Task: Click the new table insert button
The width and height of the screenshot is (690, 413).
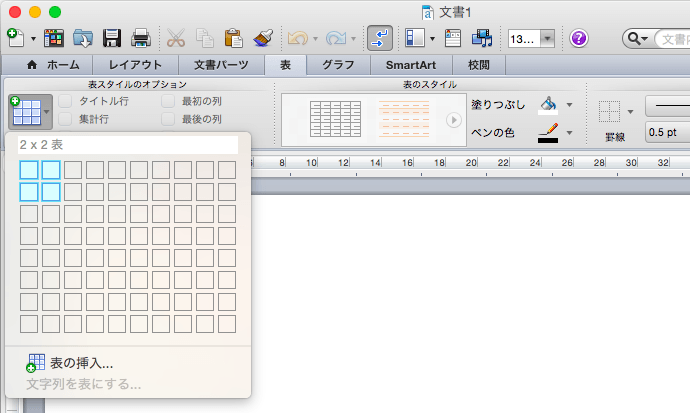Action: point(30,112)
